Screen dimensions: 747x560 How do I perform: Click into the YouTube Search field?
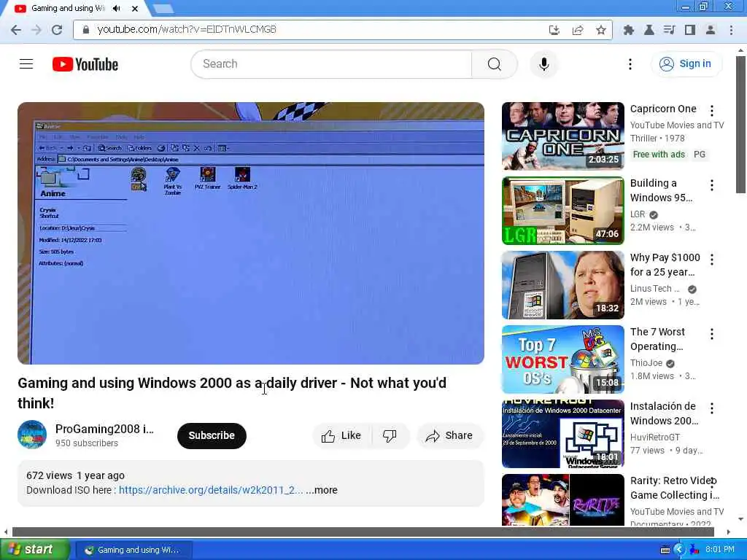(x=331, y=64)
